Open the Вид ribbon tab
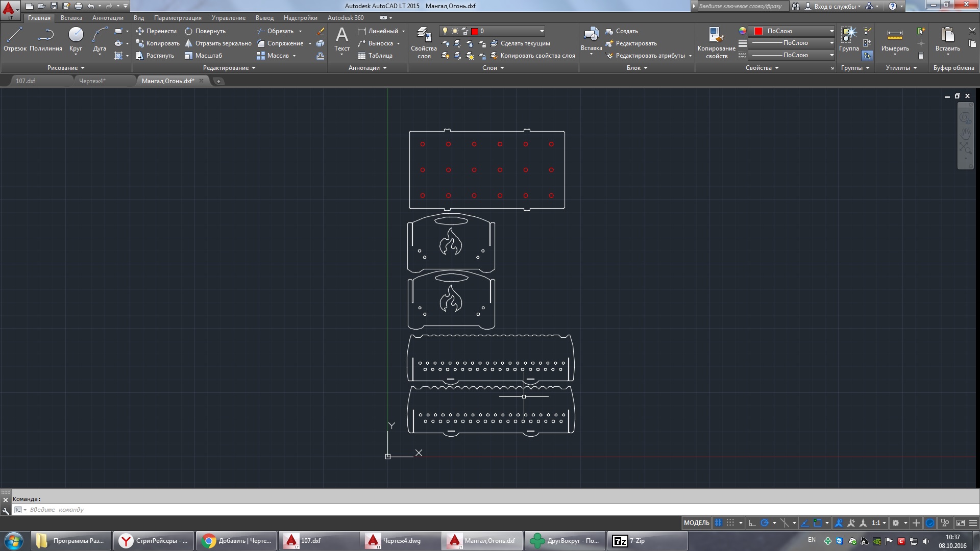Viewport: 980px width, 551px height. 139,18
